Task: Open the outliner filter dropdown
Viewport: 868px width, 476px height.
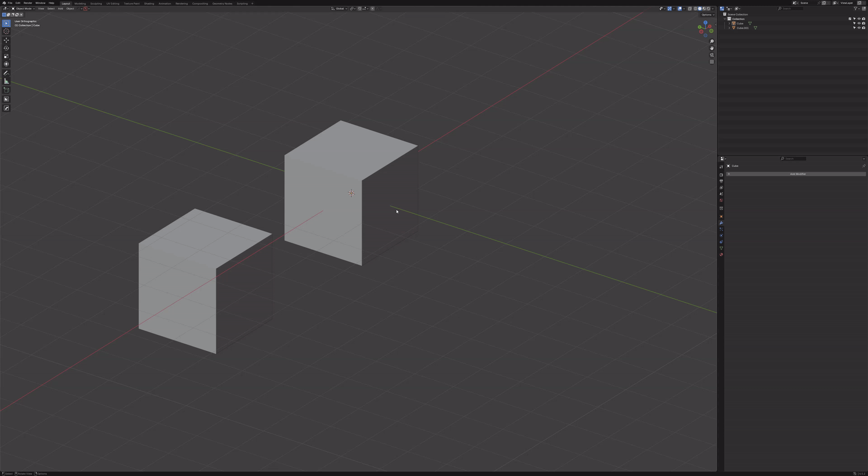Action: [x=856, y=9]
